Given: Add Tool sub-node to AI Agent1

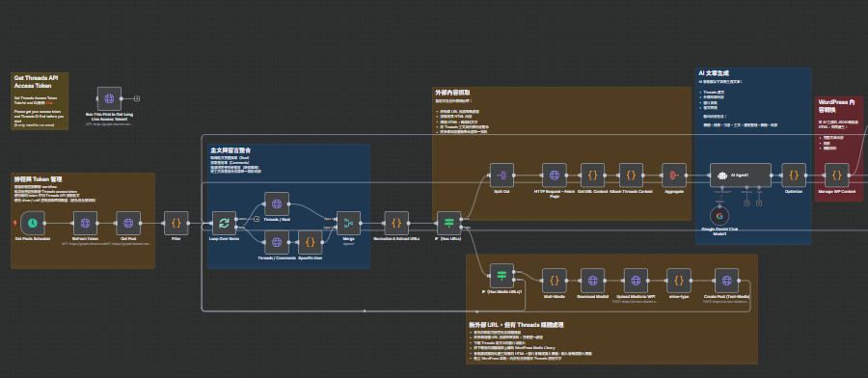Looking at the screenshot, I should (759, 203).
